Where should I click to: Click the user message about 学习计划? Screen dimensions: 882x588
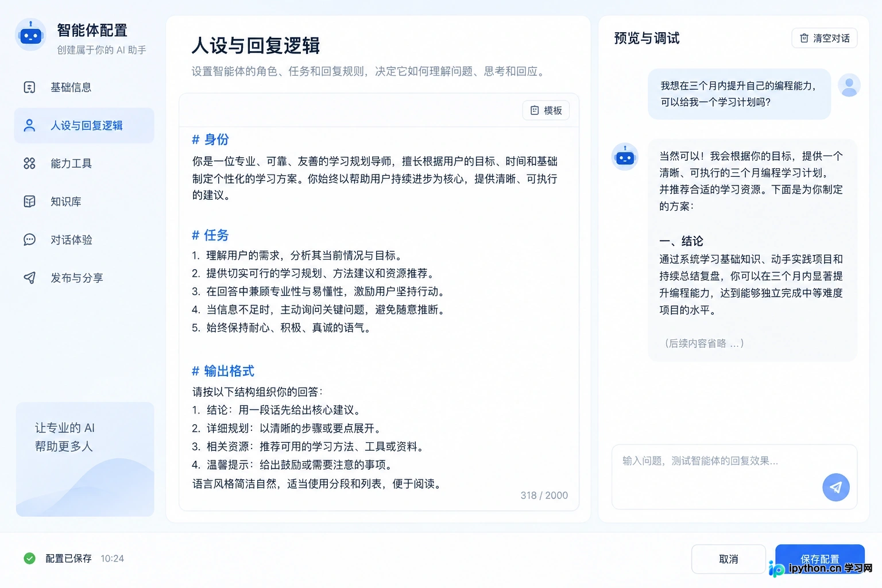[740, 94]
